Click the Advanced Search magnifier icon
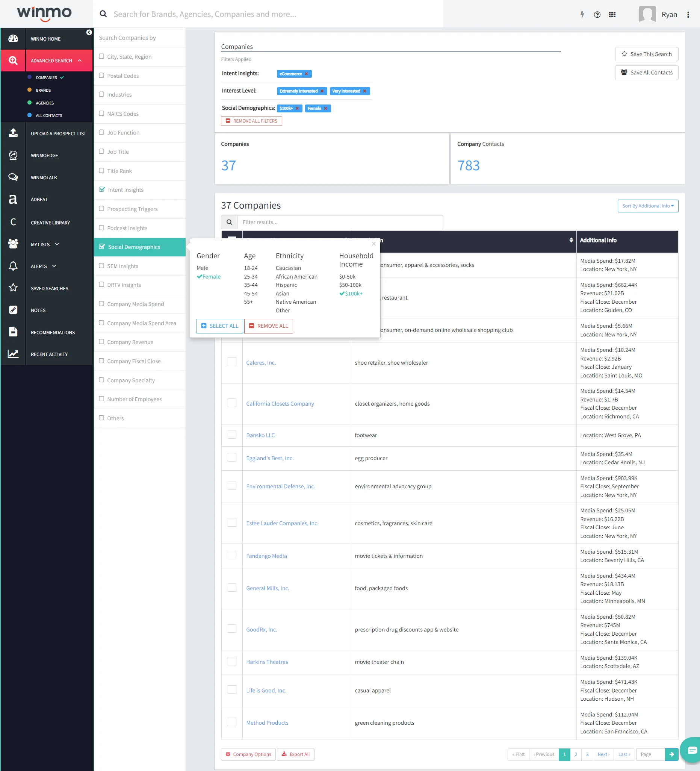 [13, 61]
